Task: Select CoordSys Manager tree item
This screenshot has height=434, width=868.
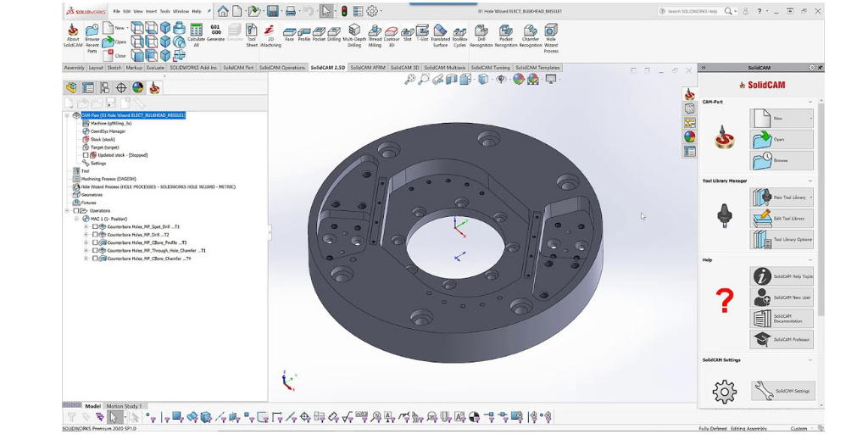Action: [x=104, y=131]
